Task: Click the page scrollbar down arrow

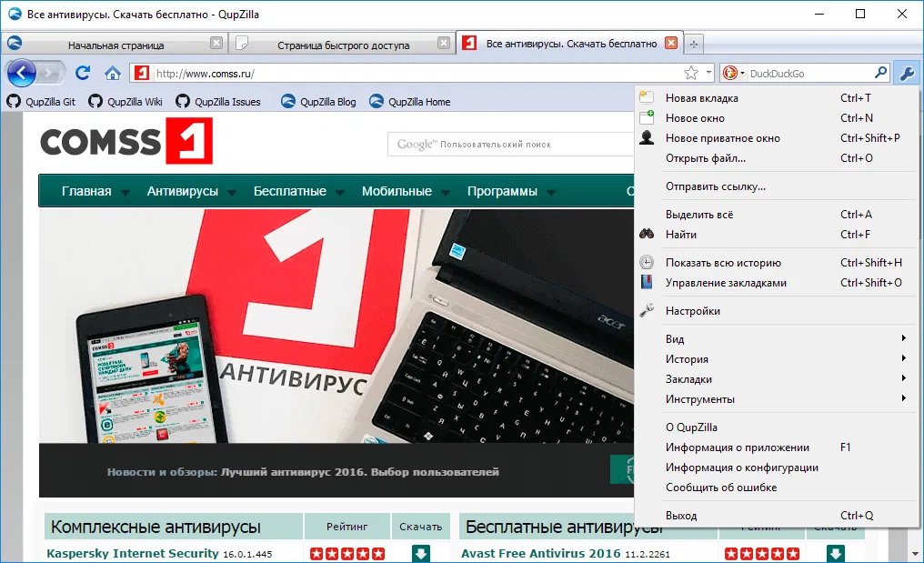Action: click(915, 554)
